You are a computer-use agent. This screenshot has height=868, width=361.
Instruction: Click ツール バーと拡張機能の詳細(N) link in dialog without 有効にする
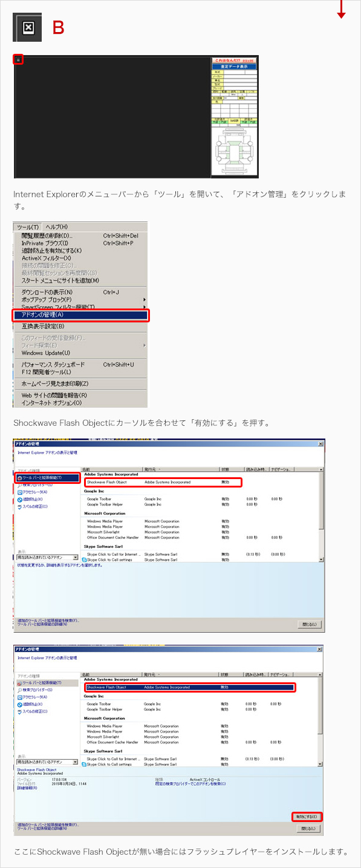coord(42,624)
